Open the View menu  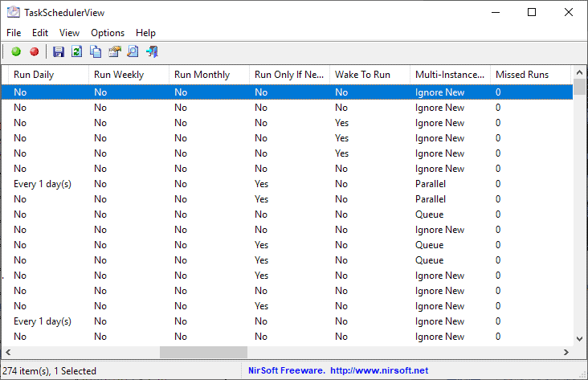69,33
